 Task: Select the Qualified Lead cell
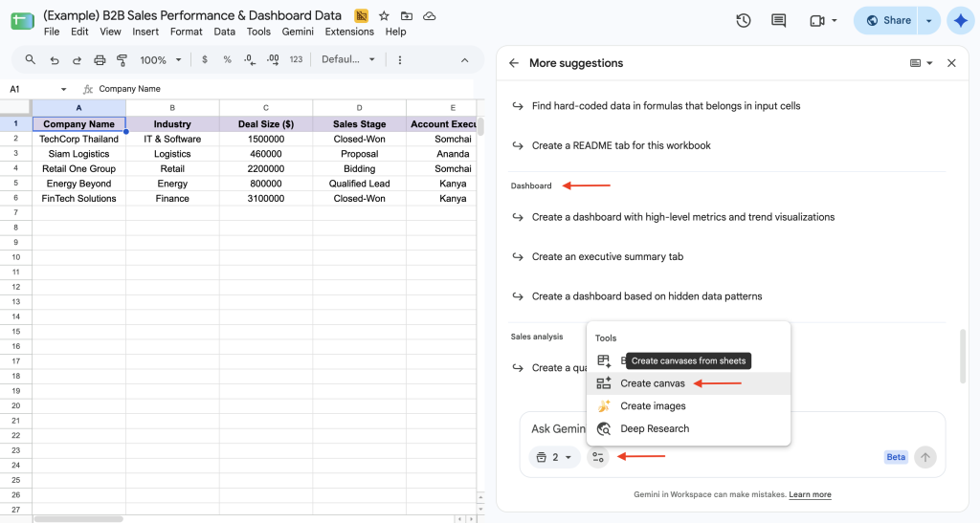click(x=360, y=184)
